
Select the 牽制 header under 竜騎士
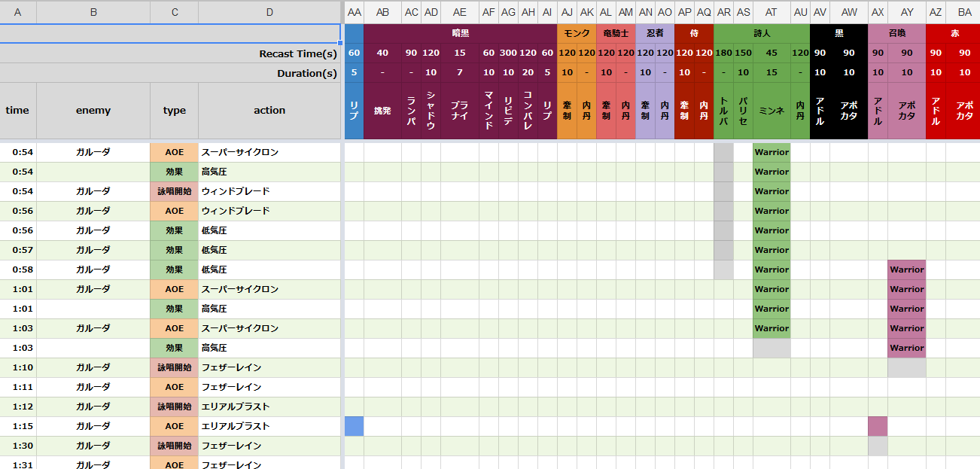coord(606,111)
